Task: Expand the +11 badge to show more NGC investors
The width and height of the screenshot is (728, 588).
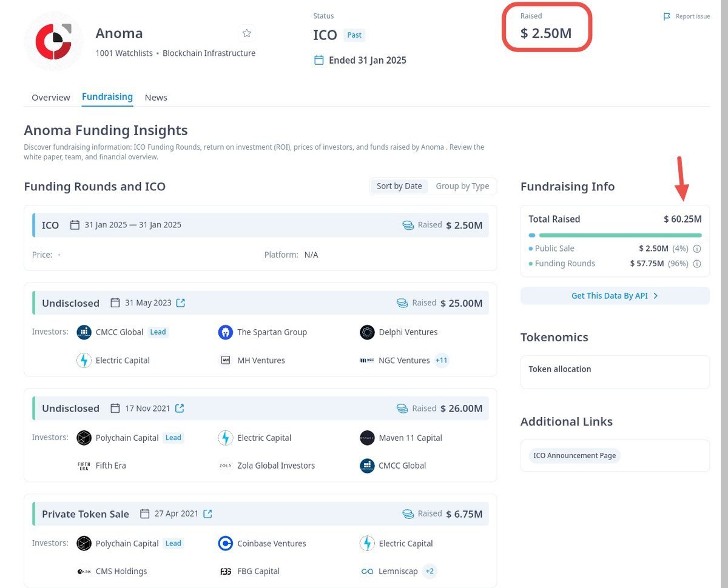Action: [441, 360]
